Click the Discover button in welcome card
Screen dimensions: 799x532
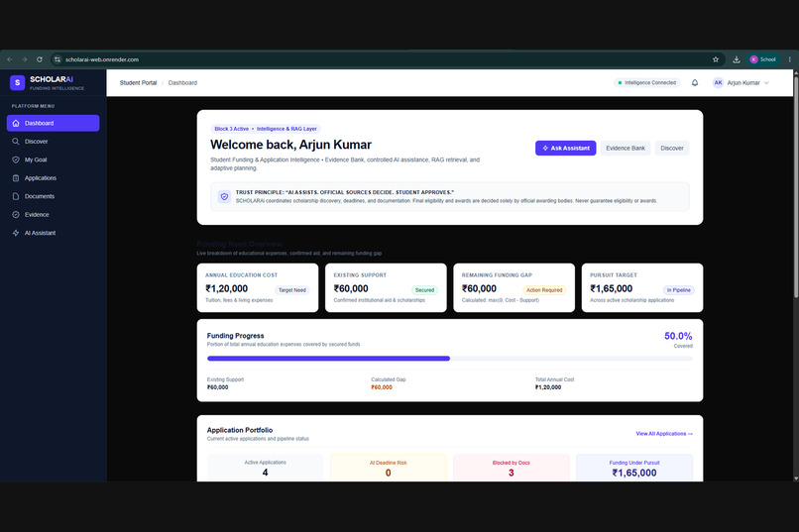[x=671, y=149]
